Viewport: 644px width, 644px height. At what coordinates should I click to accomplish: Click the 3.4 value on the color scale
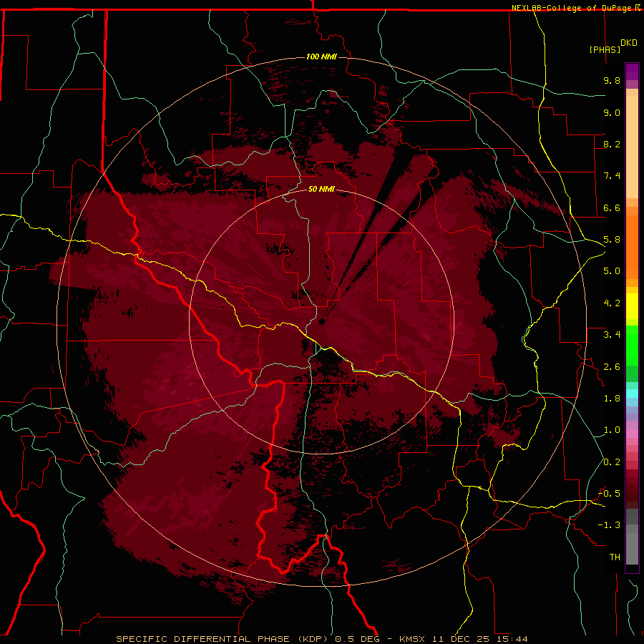pyautogui.click(x=612, y=335)
